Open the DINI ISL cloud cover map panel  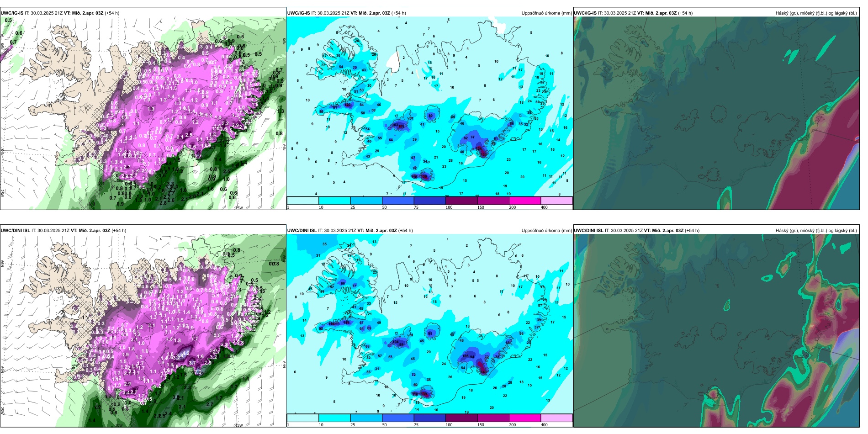point(716,331)
